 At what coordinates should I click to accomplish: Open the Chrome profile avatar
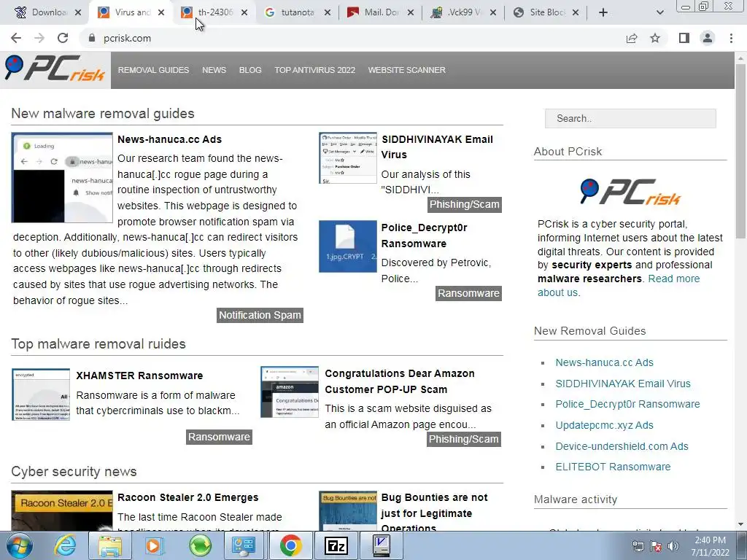[x=708, y=38]
